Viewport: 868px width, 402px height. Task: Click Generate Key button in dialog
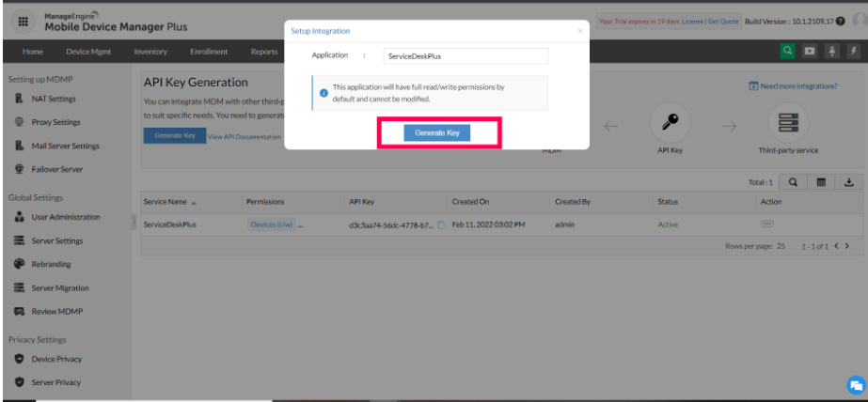(436, 132)
